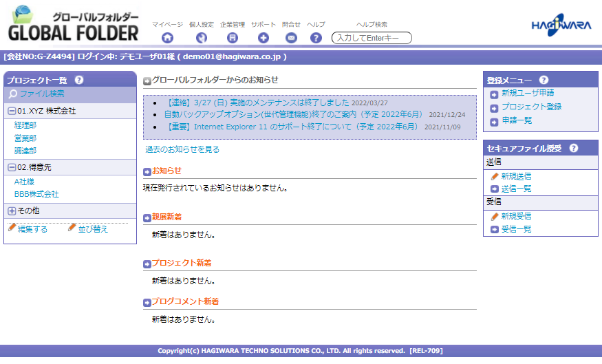This screenshot has height=364, width=602.
Task: Collapse the 02.得意先 tree group
Action: tap(12, 168)
